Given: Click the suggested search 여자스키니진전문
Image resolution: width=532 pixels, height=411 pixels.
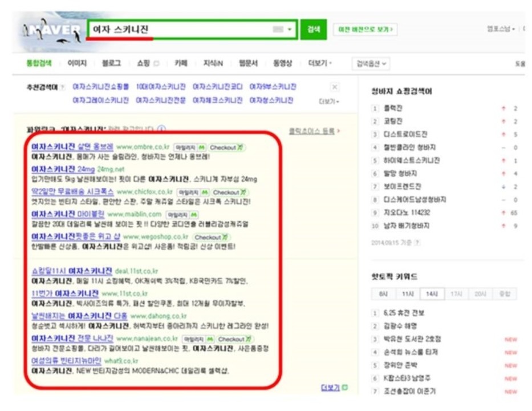Looking at the screenshot, I should (x=161, y=100).
